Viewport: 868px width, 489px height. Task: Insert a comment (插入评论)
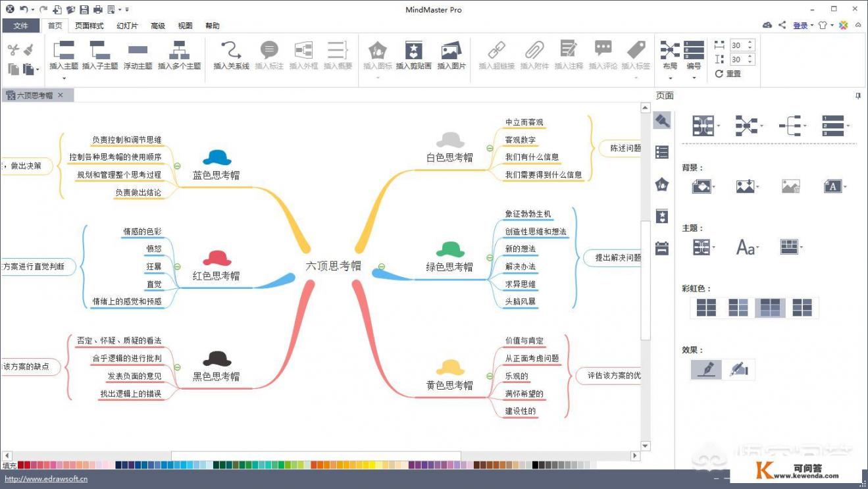pyautogui.click(x=603, y=55)
